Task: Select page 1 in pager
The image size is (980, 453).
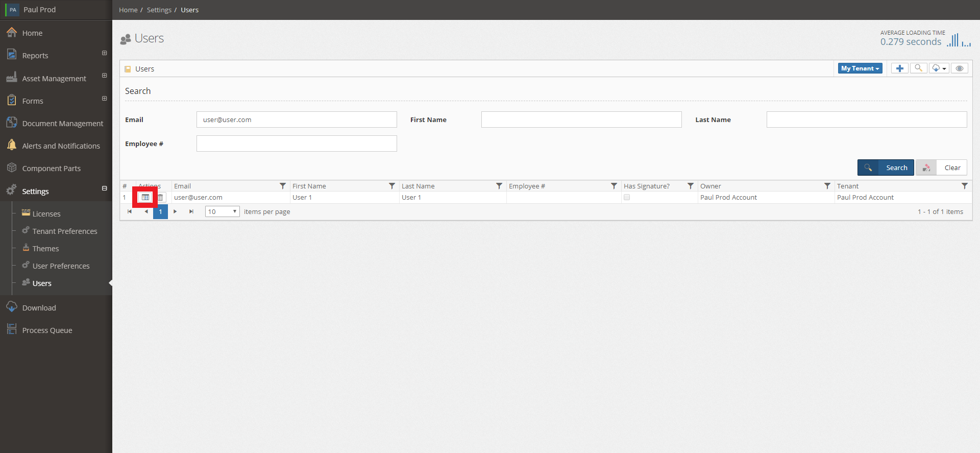Action: click(x=160, y=211)
